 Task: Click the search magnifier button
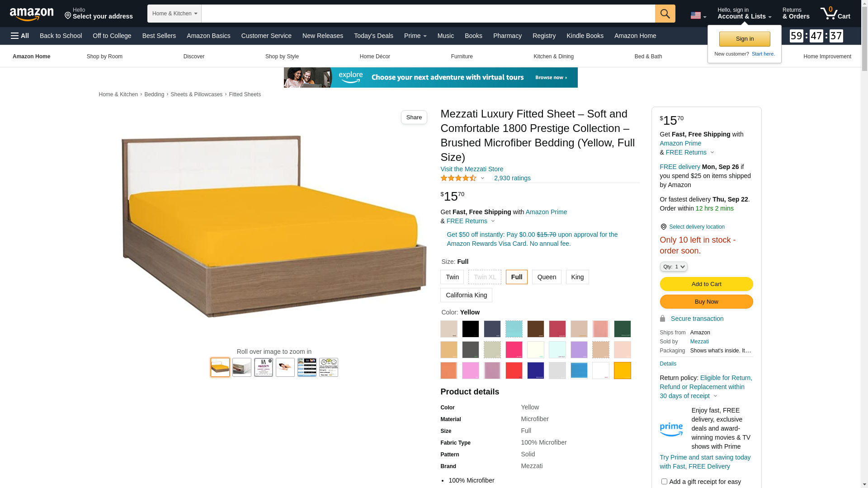[665, 14]
